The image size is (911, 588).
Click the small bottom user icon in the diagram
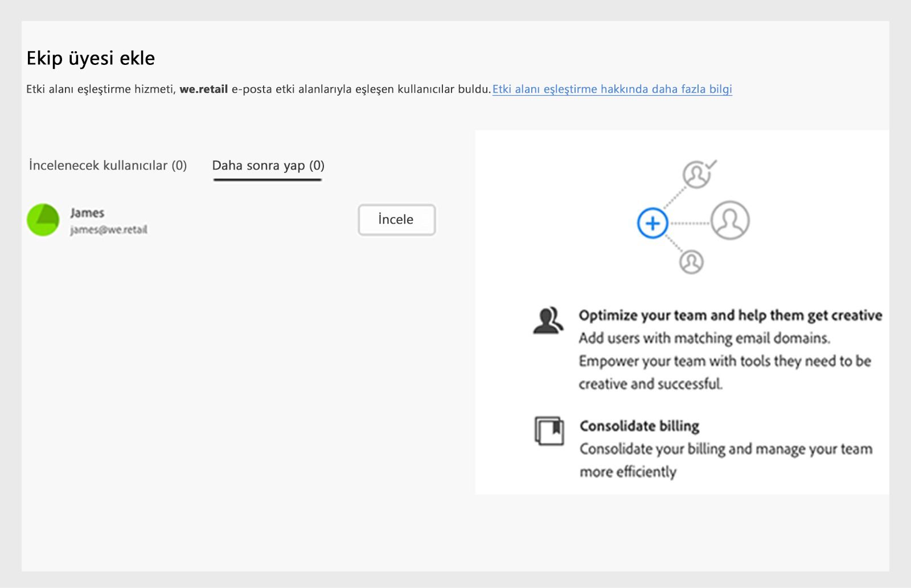tap(692, 262)
